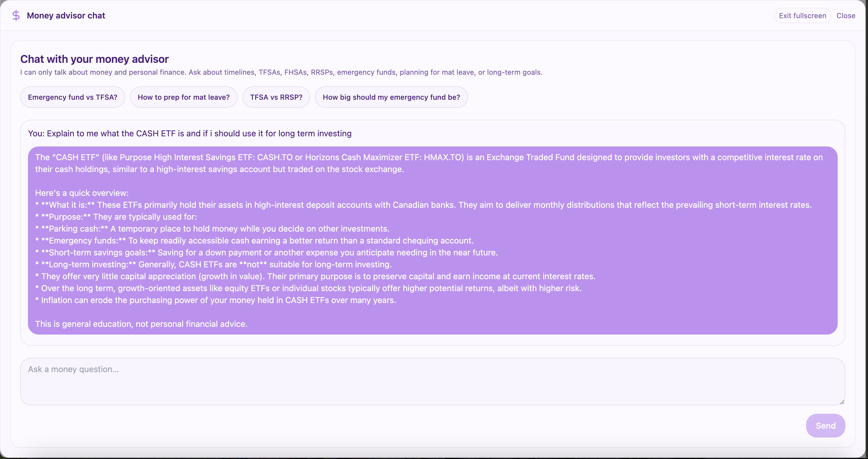Viewport: 868px width, 459px height.
Task: Click the 'Here's a quick overview:' line
Action: 82,193
